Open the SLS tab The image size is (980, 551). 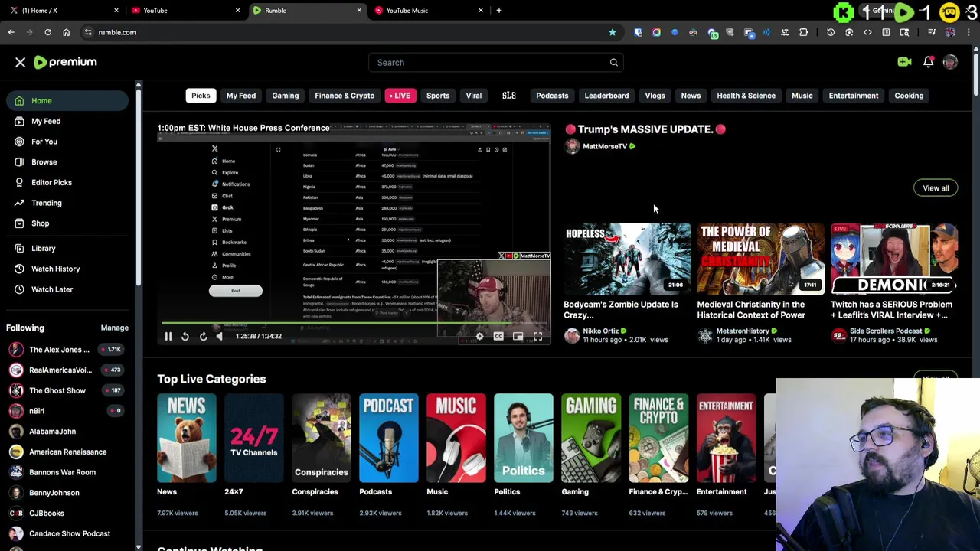(509, 96)
